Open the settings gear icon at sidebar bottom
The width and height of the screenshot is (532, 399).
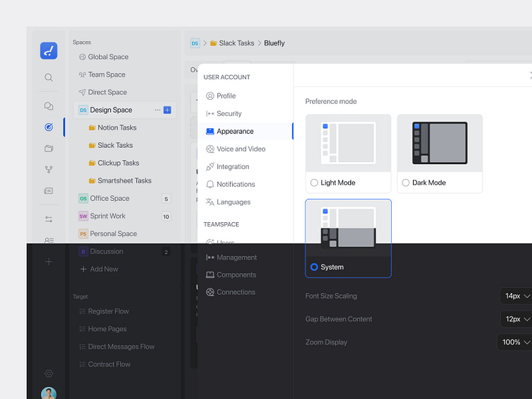[48, 374]
